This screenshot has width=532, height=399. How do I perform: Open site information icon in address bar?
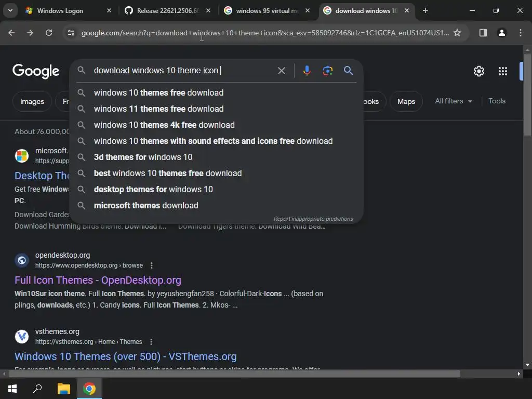click(x=71, y=33)
